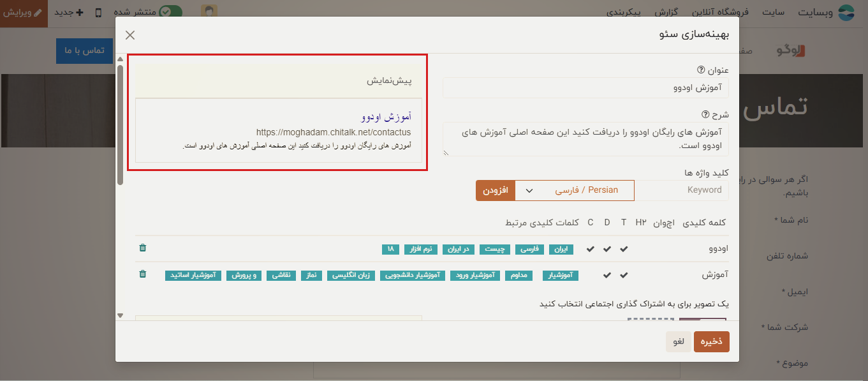Click the help icon next to عنوان

[700, 70]
